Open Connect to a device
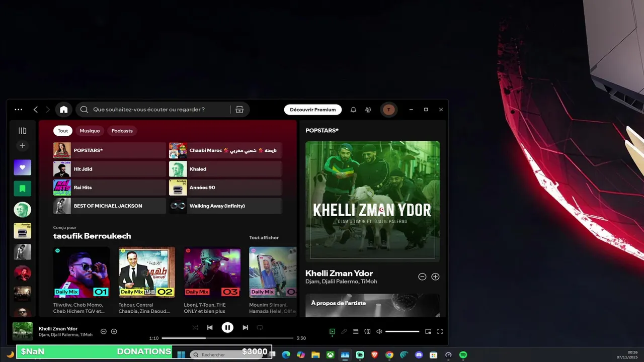 click(367, 331)
